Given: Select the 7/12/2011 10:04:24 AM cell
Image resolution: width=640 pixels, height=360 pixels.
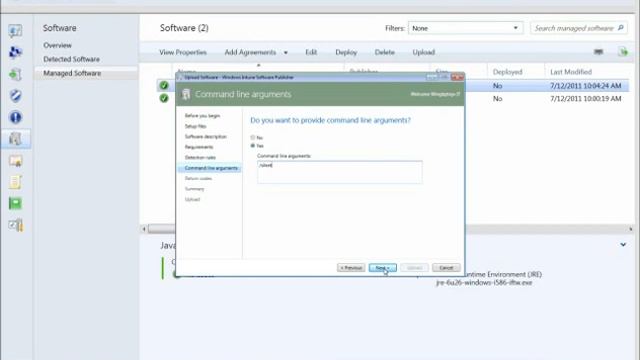Looking at the screenshot, I should (585, 86).
